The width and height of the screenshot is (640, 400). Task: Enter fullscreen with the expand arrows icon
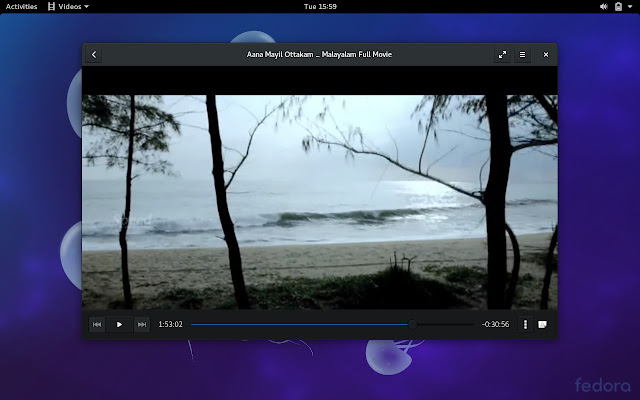click(502, 55)
